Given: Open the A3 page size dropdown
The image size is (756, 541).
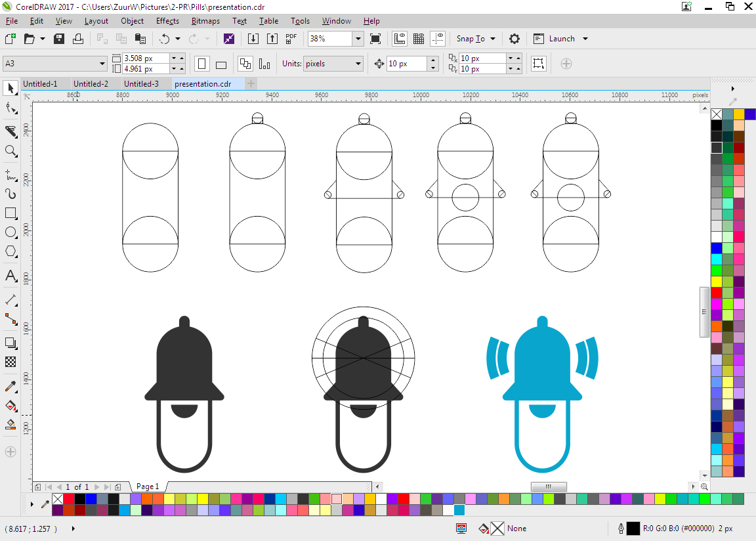Looking at the screenshot, I should (x=102, y=64).
